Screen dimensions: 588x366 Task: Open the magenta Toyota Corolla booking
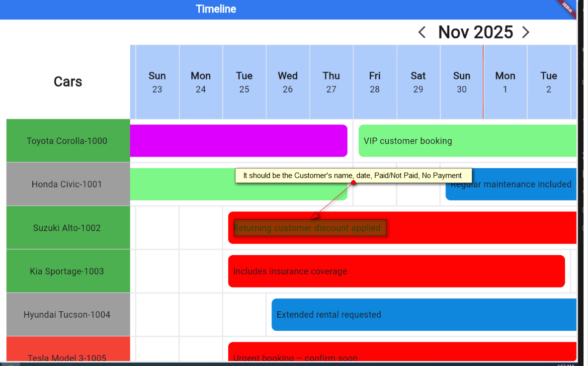tap(239, 141)
